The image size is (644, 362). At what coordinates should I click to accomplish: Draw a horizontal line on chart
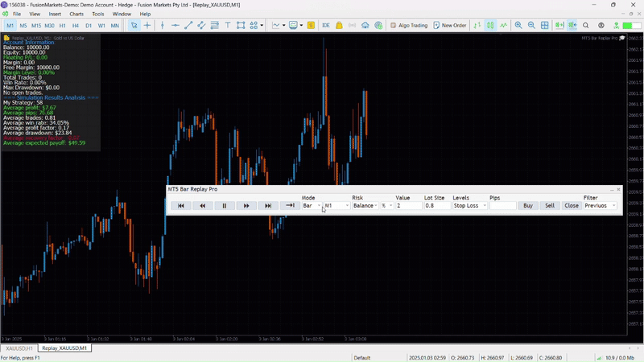(x=175, y=26)
